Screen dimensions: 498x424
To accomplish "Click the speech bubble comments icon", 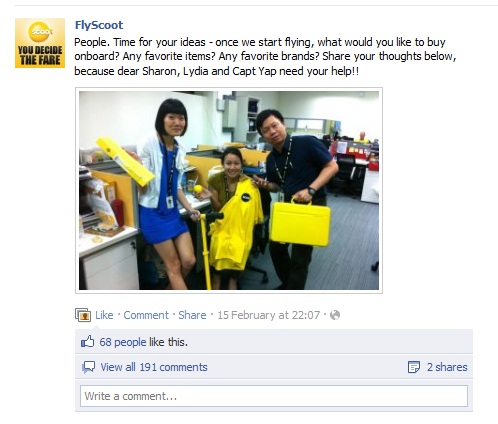I will pos(88,367).
